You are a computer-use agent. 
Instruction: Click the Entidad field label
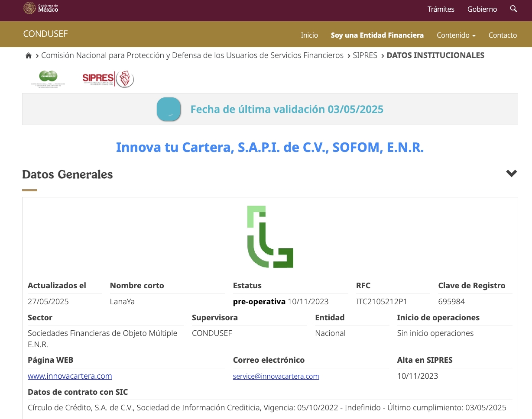point(330,318)
